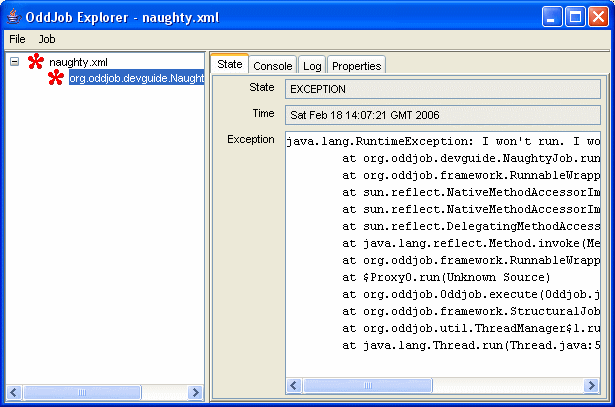This screenshot has height=407, width=615.
Task: Collapse the naughty.xml tree node
Action: pyautogui.click(x=15, y=62)
